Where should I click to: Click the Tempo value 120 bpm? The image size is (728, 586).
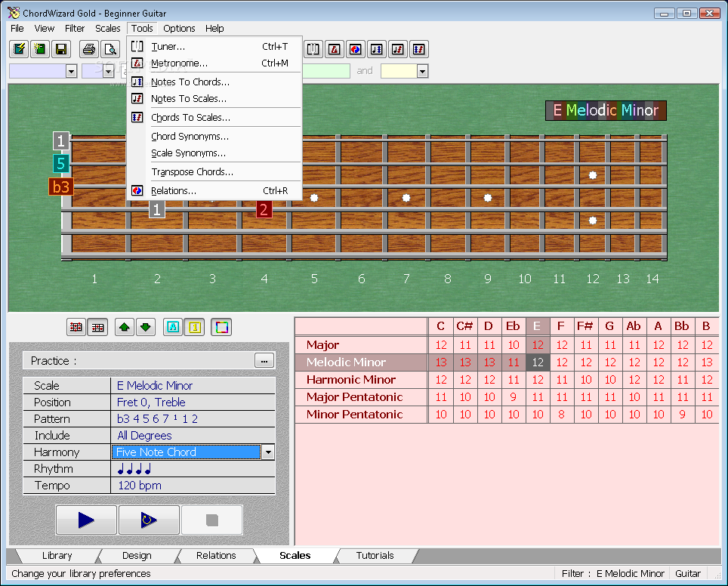click(x=193, y=486)
